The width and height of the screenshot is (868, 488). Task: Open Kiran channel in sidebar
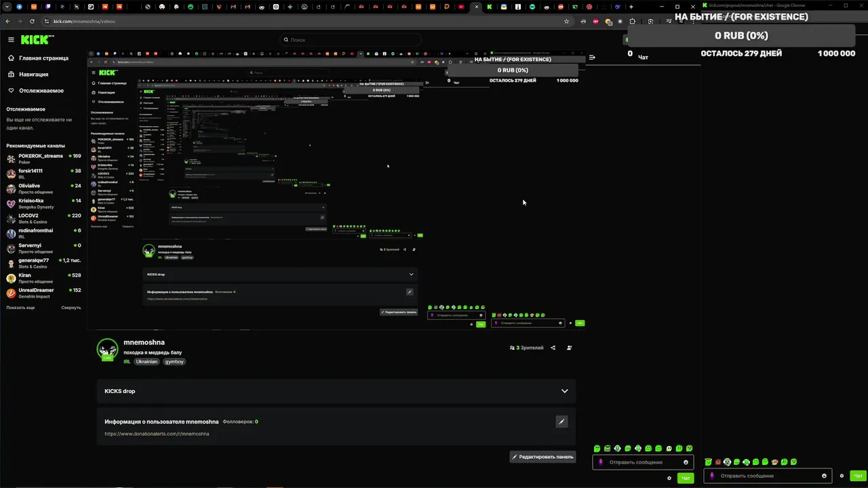pyautogui.click(x=43, y=278)
